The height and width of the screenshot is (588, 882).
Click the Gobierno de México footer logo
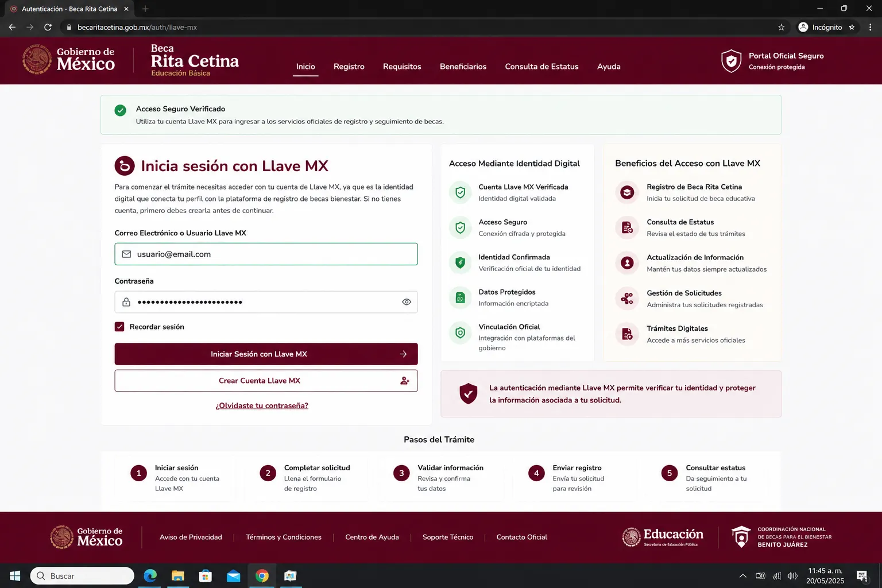point(86,537)
